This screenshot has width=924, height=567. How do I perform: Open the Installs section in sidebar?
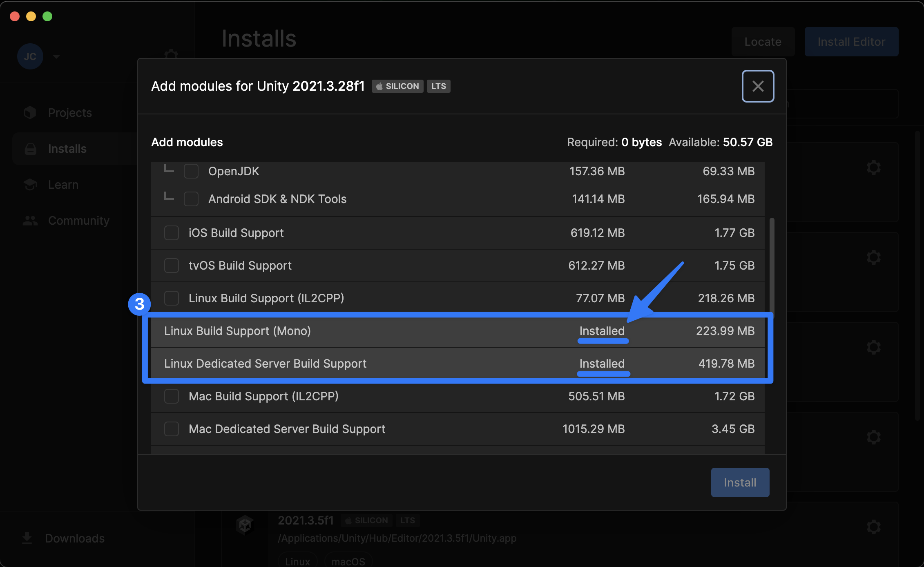click(x=67, y=149)
